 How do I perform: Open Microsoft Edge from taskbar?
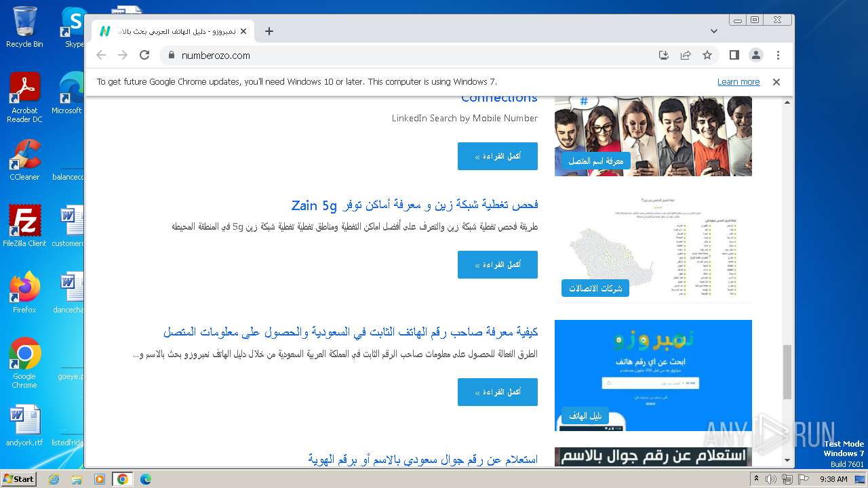(x=145, y=479)
